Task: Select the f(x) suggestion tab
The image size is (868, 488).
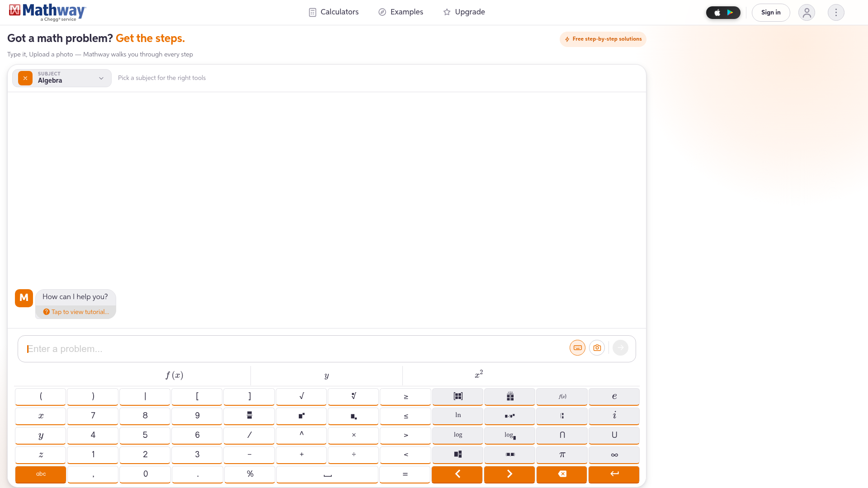Action: tap(175, 375)
